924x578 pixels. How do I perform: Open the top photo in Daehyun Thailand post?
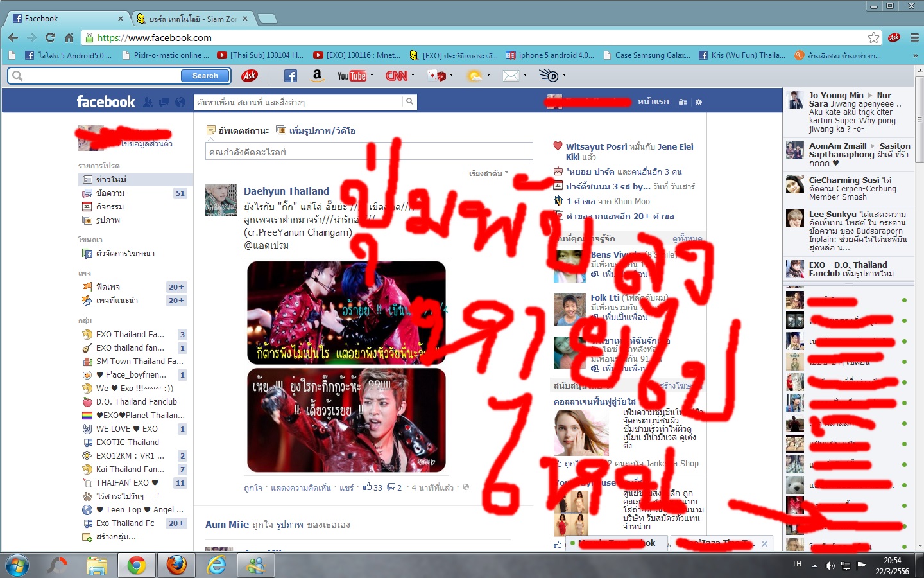point(346,312)
